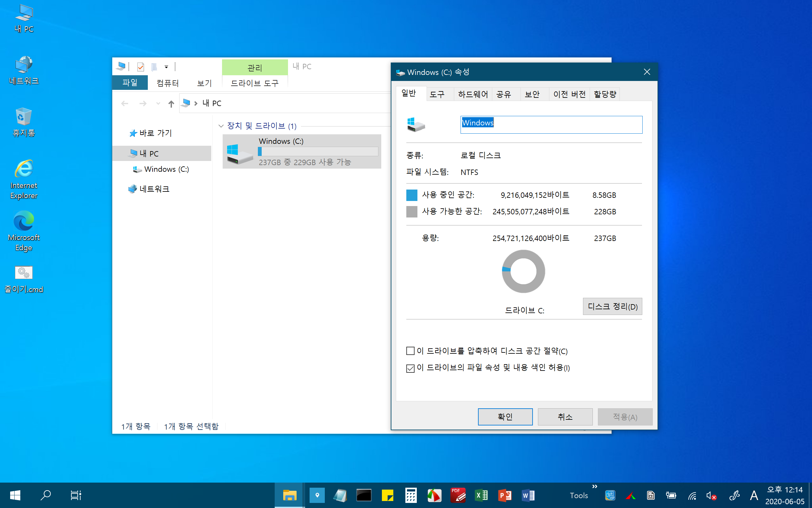Launch Internet Explorer from desktop
Screen dimensions: 812x508
[x=24, y=179]
